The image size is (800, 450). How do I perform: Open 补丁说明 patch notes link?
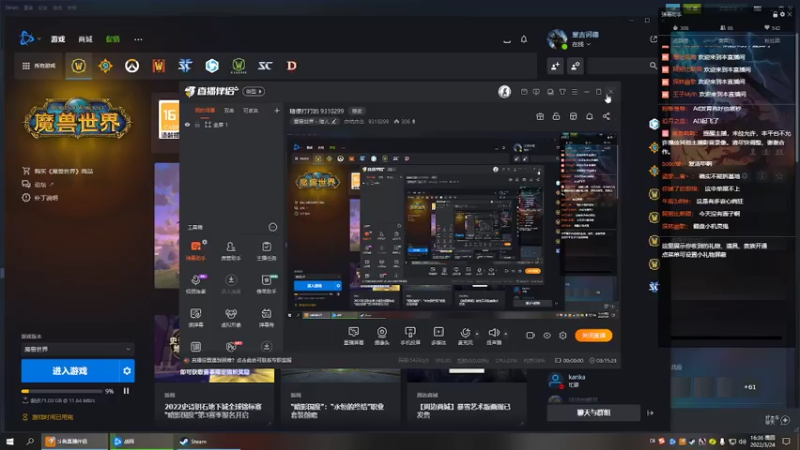pos(40,198)
